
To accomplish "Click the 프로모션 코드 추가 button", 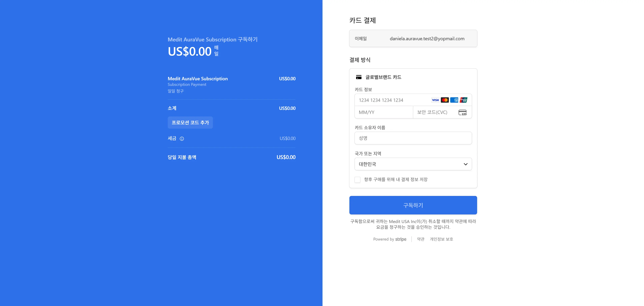I will 190,122.
